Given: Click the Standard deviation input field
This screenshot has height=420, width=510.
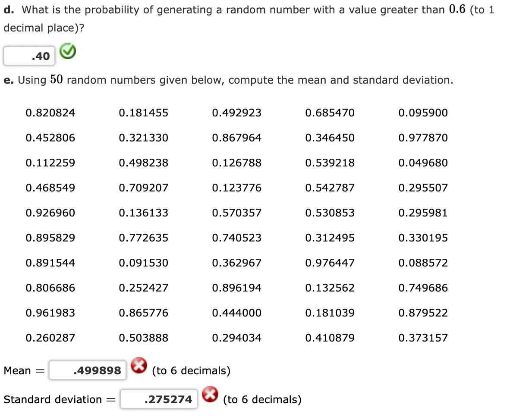Looking at the screenshot, I should (158, 399).
